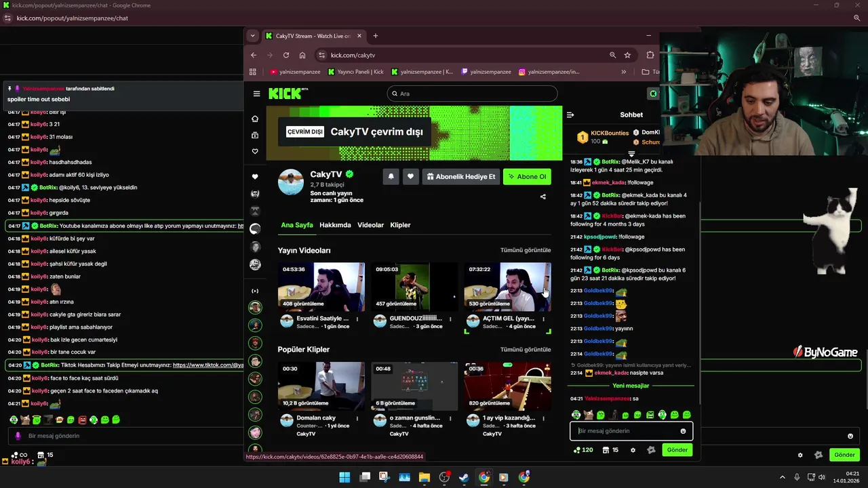Open options menu for Esvatini Saatiyle video
Screen dimensions: 868x488
coord(357,319)
